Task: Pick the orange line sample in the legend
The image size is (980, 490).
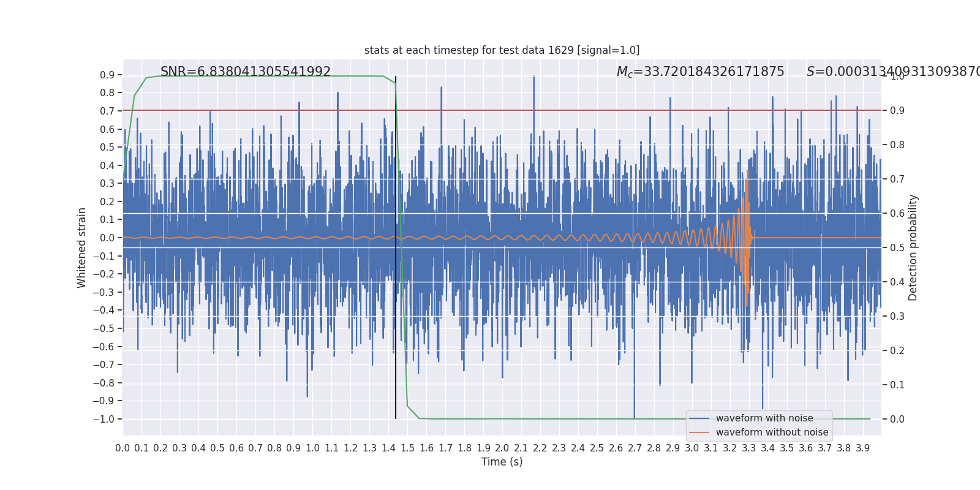Action: pos(699,432)
